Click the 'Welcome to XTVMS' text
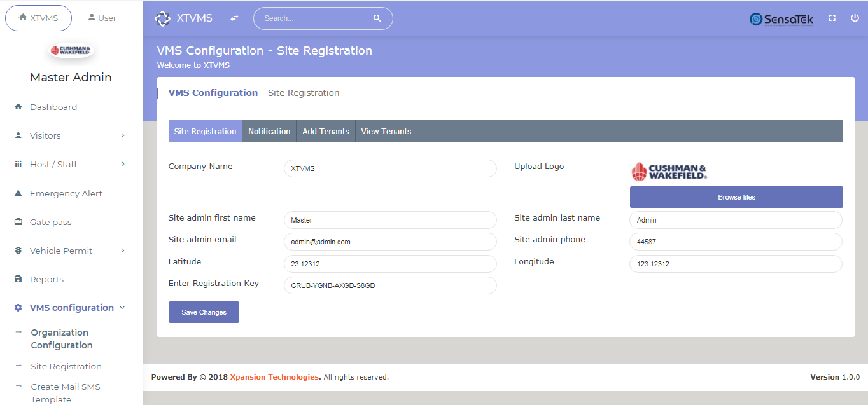Screen dimensions: 868x405 pos(193,65)
